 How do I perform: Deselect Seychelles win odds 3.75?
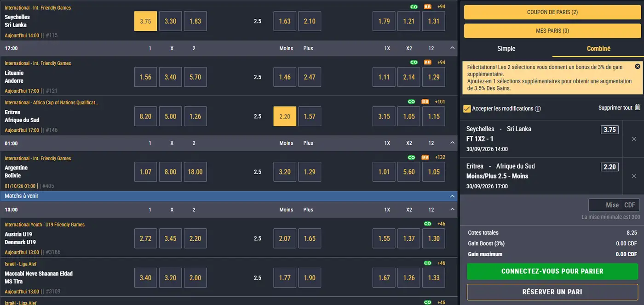click(145, 21)
